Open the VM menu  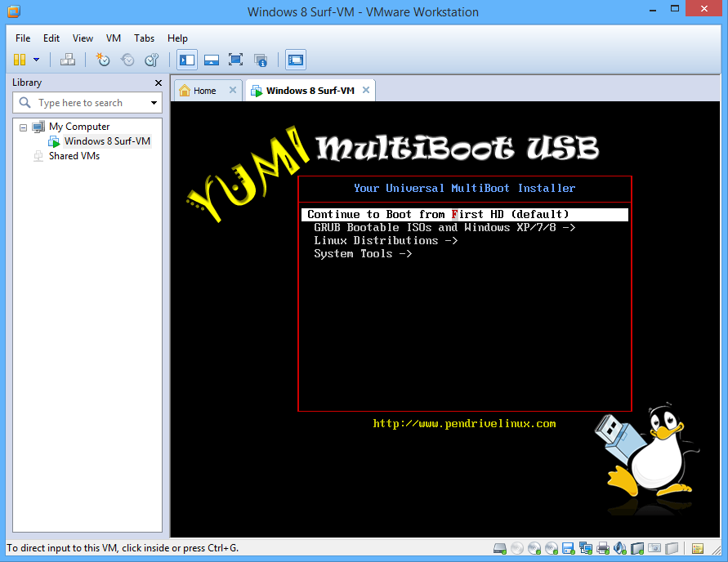coord(114,38)
